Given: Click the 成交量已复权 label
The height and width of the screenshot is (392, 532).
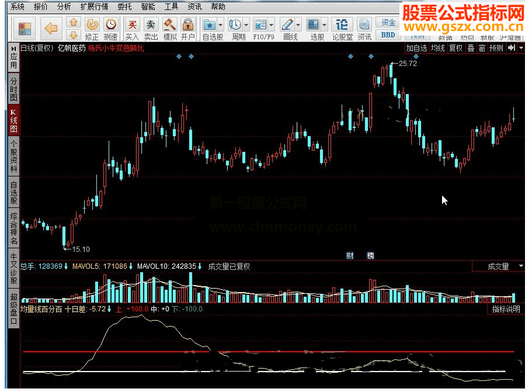Looking at the screenshot, I should [229, 266].
